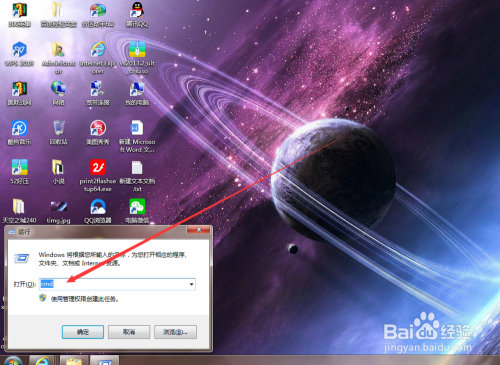Image resolution: width=500 pixels, height=365 pixels.
Task: Open the taskbar file explorer folder
Action: click(x=74, y=361)
